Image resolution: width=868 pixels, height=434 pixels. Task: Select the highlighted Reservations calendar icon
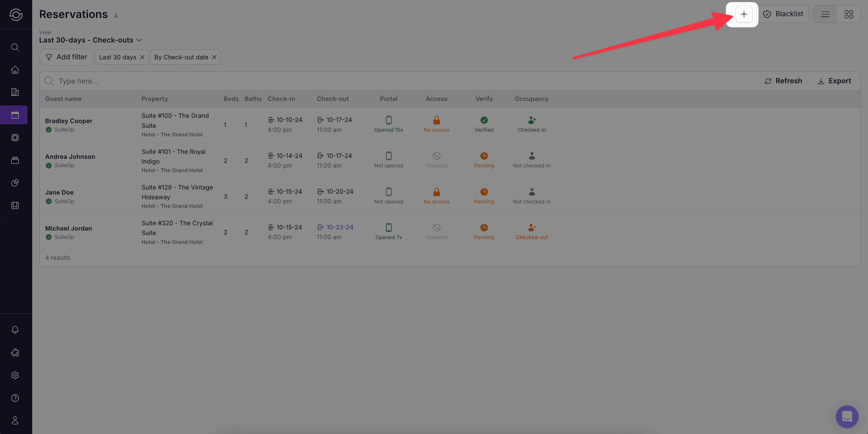15,115
